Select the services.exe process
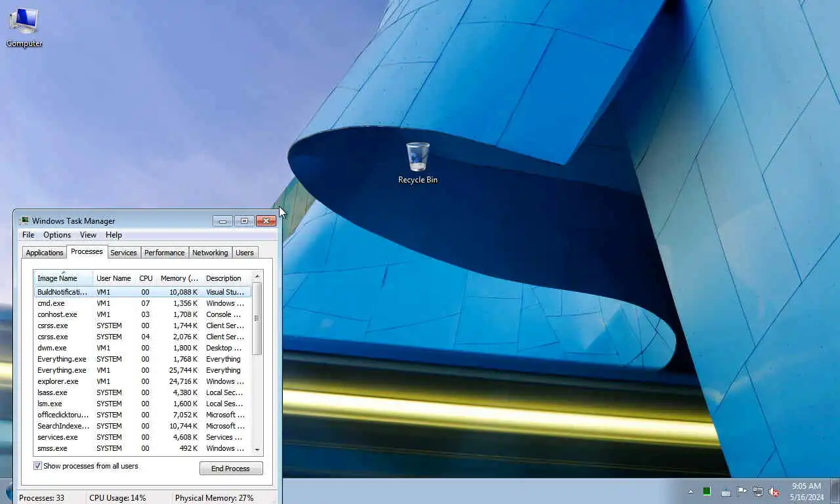840x504 pixels. tap(142, 437)
